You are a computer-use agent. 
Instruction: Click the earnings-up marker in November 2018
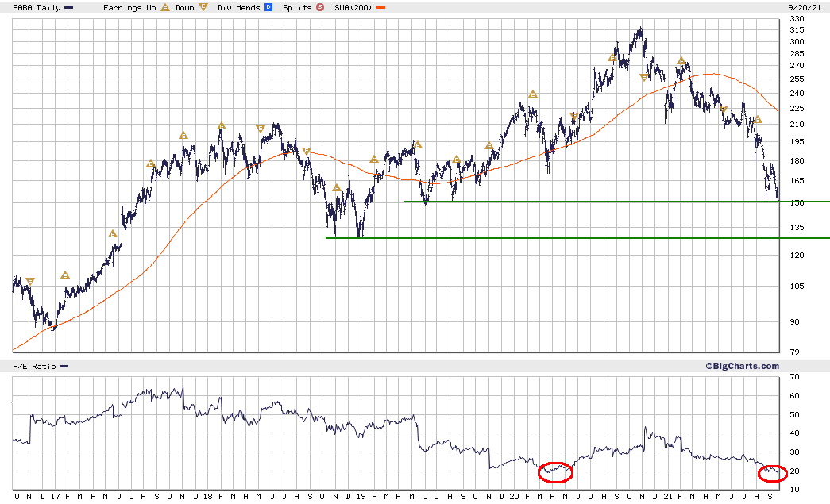pyautogui.click(x=337, y=188)
